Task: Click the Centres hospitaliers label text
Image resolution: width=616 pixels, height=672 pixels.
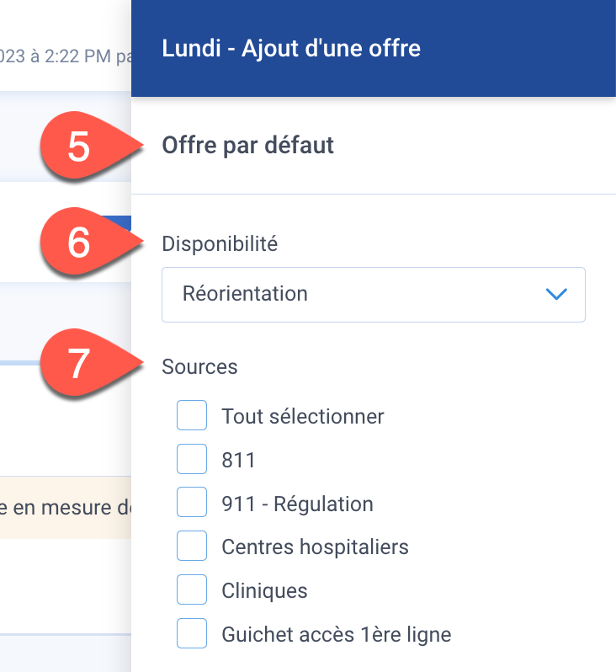Action: click(315, 547)
